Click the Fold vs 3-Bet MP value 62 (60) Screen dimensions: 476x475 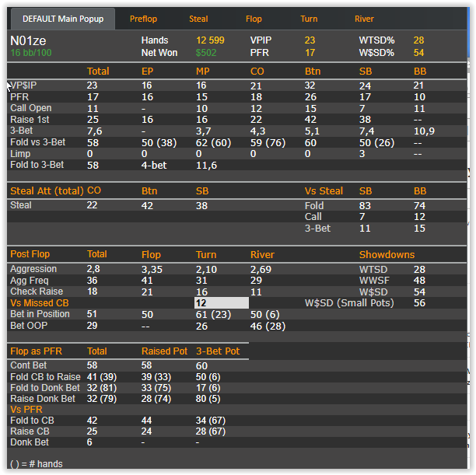[213, 142]
